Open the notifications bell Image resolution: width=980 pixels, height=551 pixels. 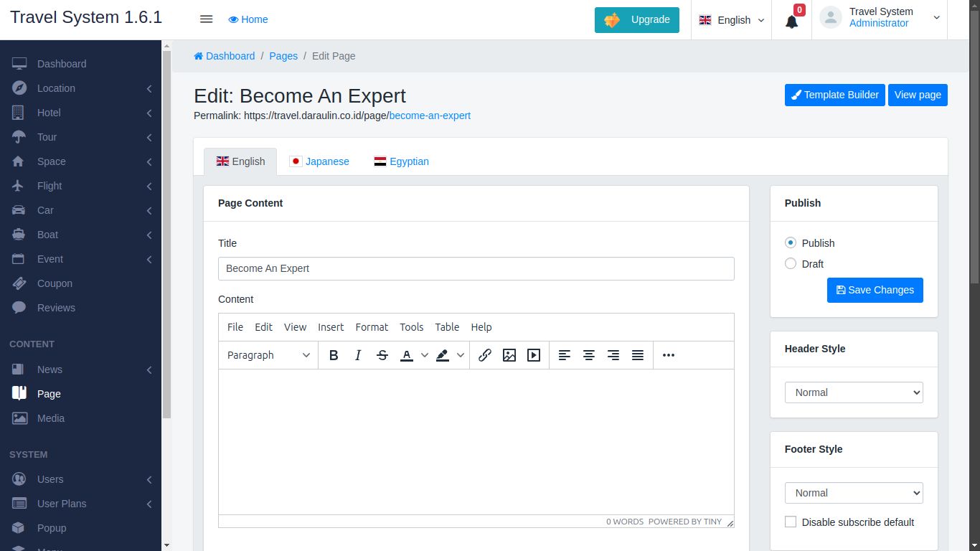pyautogui.click(x=791, y=22)
